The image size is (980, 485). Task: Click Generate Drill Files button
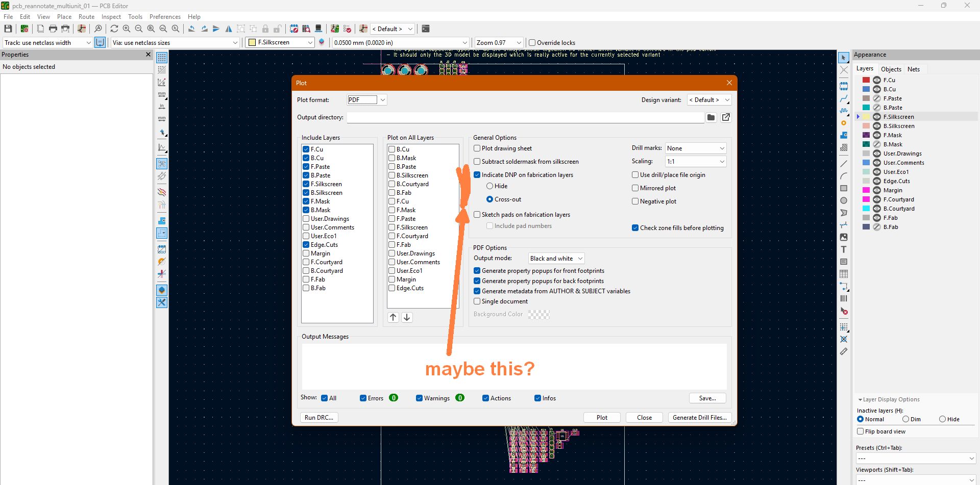click(699, 418)
